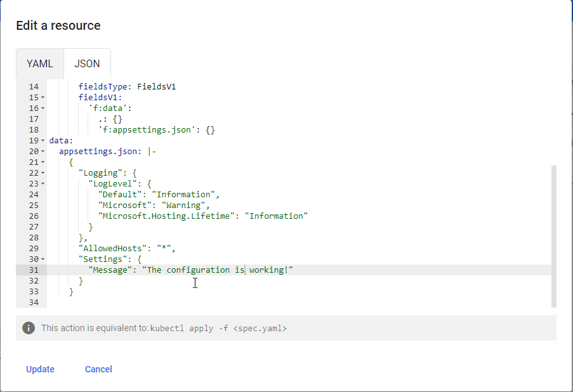Viewport: 573px width, 392px height.
Task: Collapse the "LogLevel" block at line 23
Action: point(43,184)
